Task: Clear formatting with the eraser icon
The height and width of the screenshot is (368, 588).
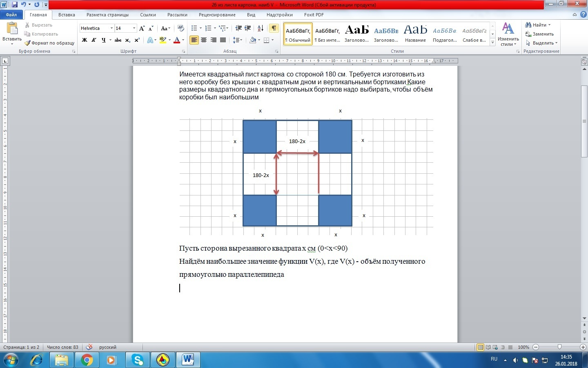Action: click(181, 28)
